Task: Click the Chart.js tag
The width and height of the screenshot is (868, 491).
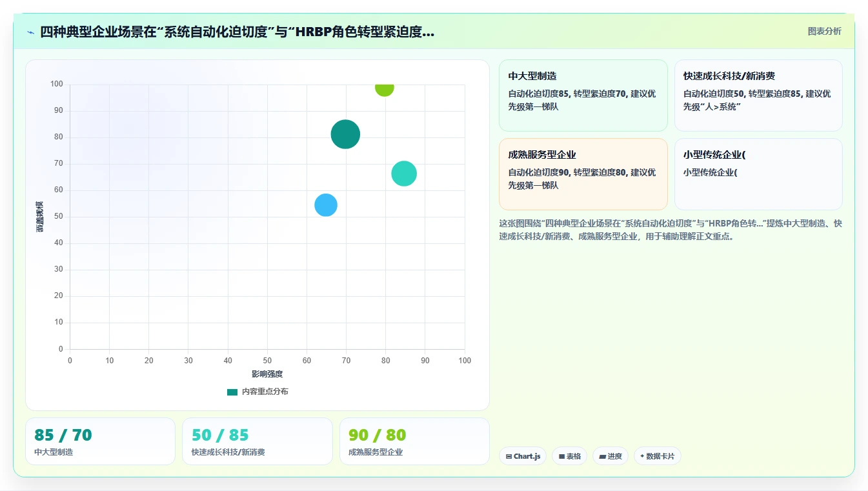Action: click(x=523, y=456)
